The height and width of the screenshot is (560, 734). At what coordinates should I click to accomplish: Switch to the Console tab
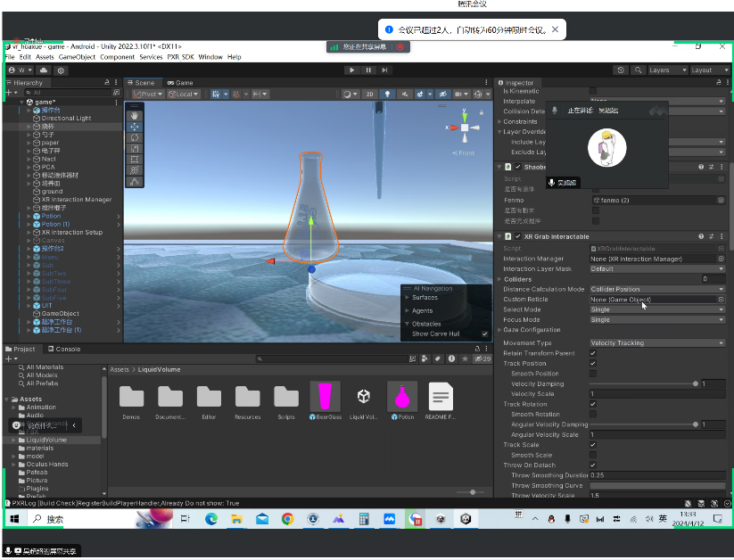(64, 349)
